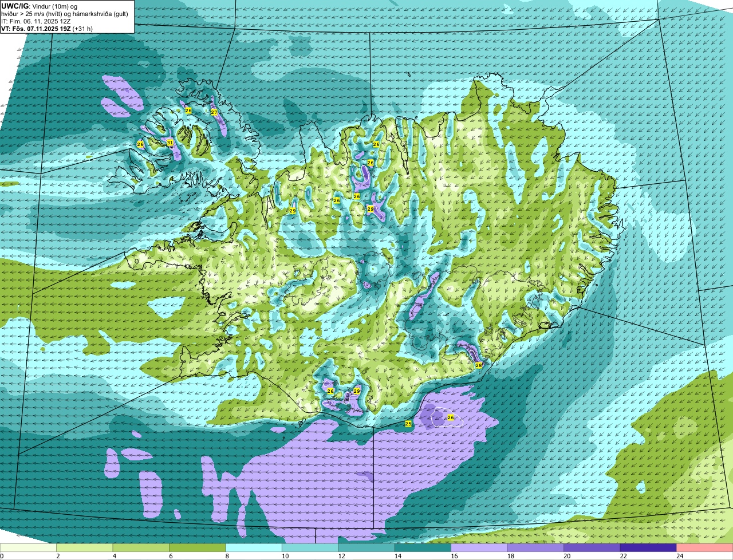Click the yellow gust marker labeled 28
Viewport: 733px width, 560px height.
479,365
